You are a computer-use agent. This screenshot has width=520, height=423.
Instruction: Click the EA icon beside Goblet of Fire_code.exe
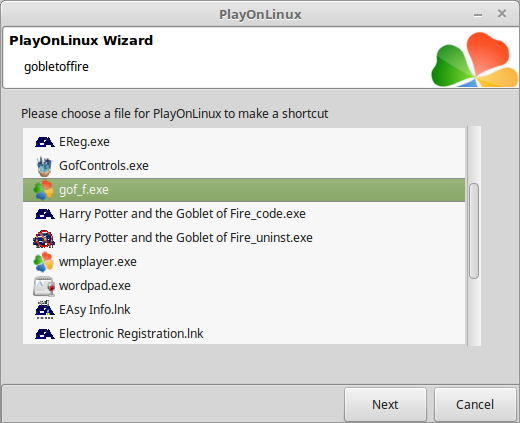[x=44, y=214]
